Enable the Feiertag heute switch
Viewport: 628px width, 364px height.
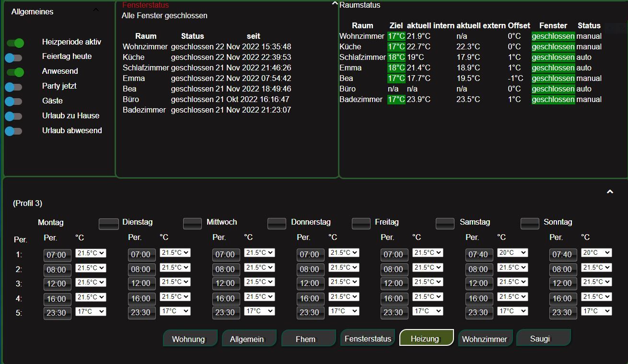click(13, 58)
